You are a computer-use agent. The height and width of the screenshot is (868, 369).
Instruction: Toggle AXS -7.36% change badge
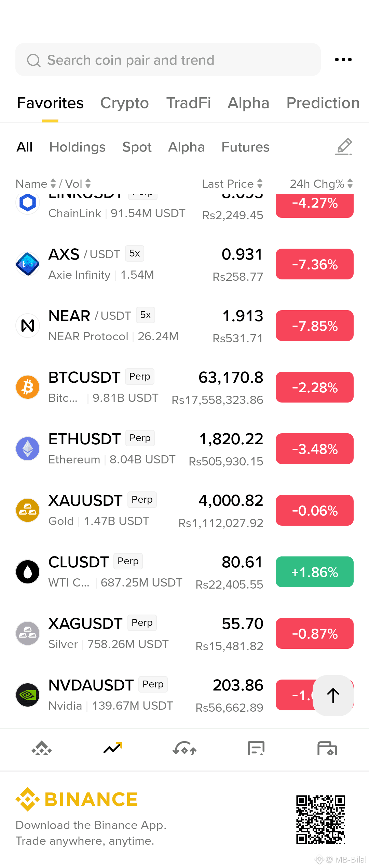(x=315, y=264)
